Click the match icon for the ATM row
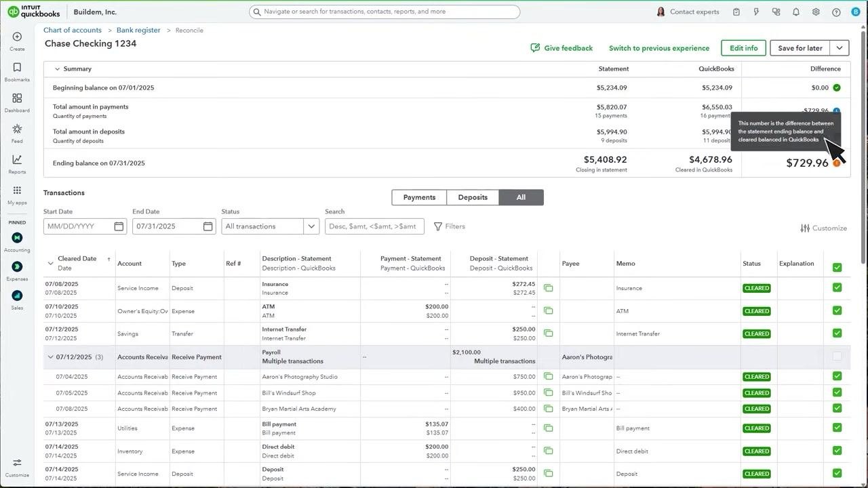868x488 pixels. tap(548, 311)
